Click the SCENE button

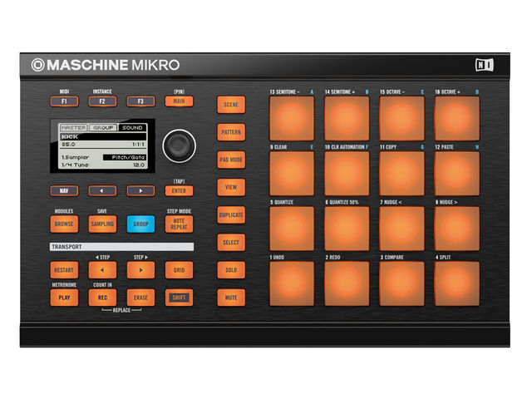click(231, 105)
